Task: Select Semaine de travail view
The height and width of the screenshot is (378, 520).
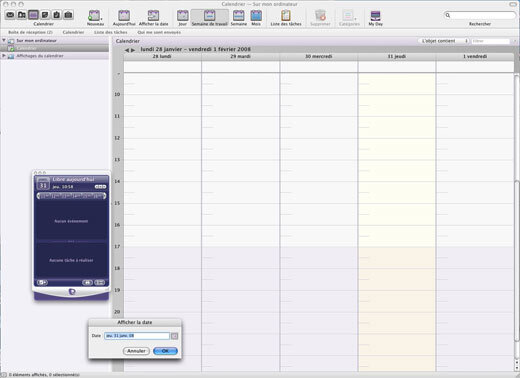Action: [209, 17]
